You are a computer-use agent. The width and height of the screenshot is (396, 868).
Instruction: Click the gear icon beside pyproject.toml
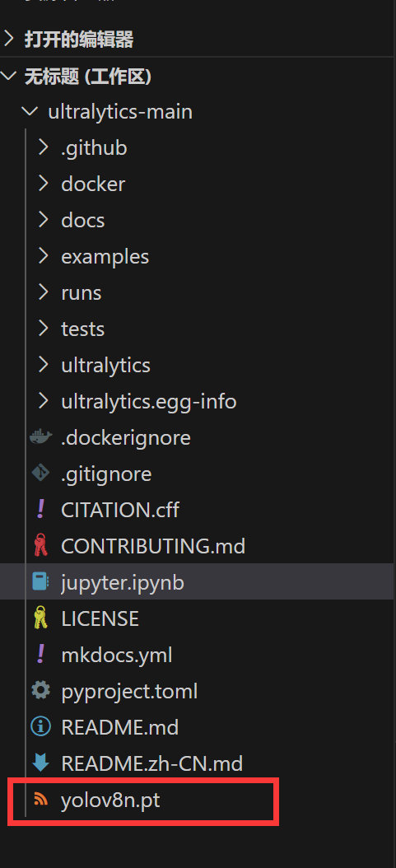41,690
